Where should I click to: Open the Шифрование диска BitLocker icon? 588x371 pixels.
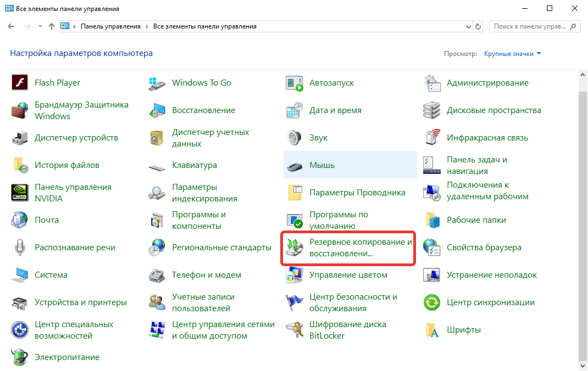pos(295,330)
